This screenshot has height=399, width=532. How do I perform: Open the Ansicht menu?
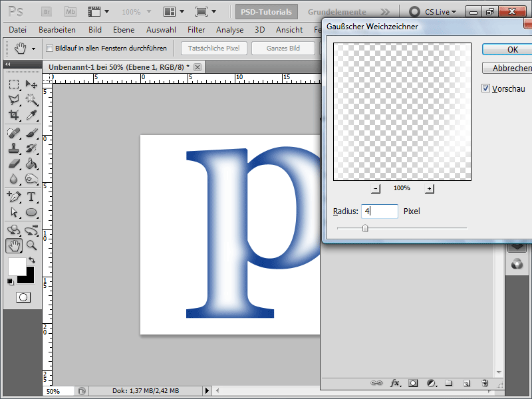tap(289, 30)
